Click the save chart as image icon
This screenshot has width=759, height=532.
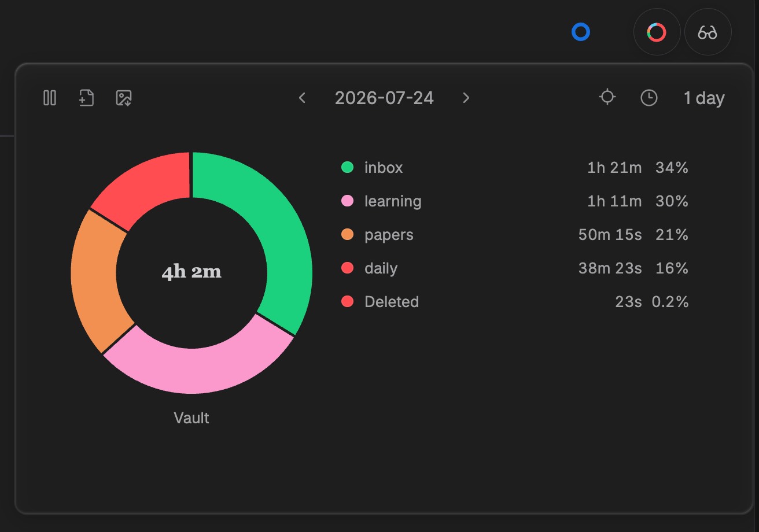pos(124,98)
